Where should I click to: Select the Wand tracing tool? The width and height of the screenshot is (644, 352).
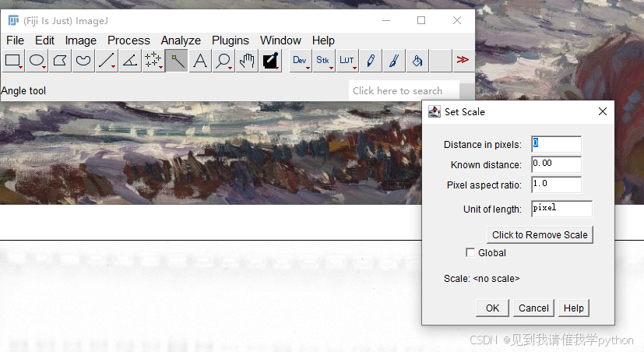[177, 61]
